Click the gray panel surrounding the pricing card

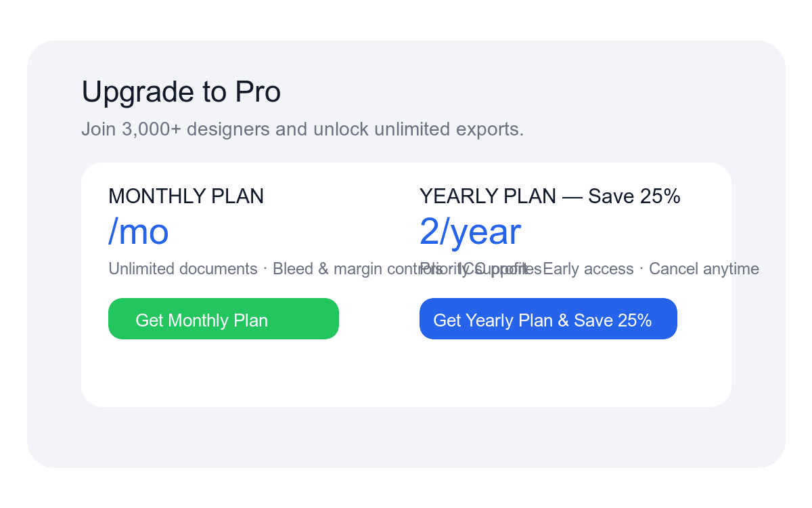pyautogui.click(x=406, y=437)
